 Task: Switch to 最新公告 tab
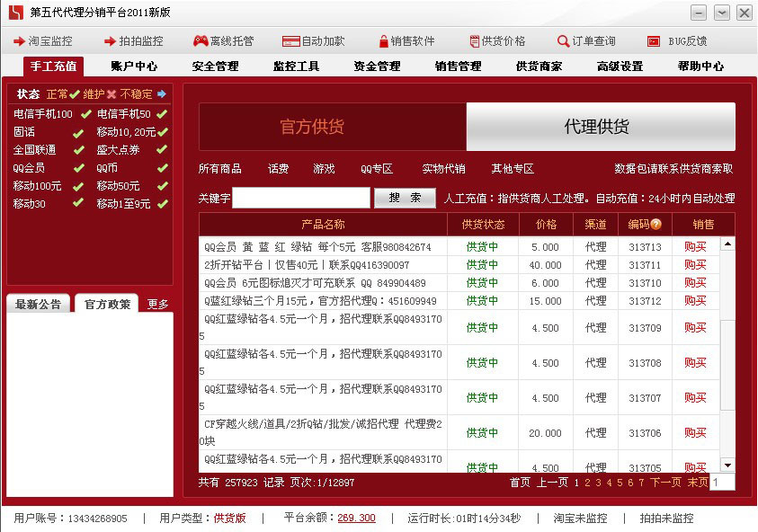coord(38,304)
